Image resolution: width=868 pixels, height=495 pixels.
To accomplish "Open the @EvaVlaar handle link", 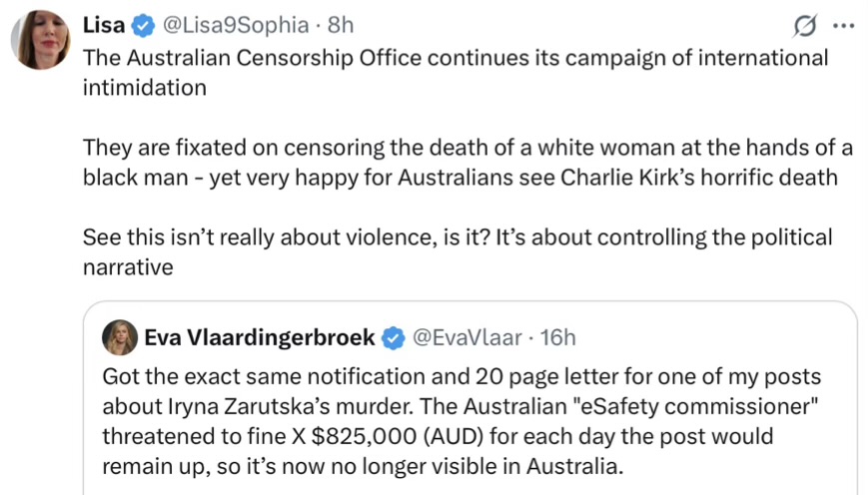I will point(465,338).
